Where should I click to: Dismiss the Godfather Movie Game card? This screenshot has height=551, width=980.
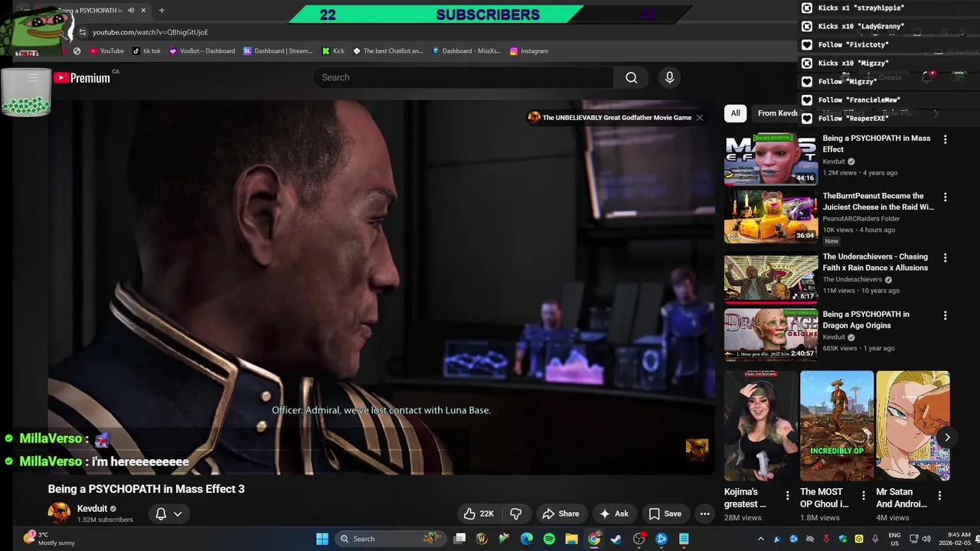pyautogui.click(x=700, y=117)
